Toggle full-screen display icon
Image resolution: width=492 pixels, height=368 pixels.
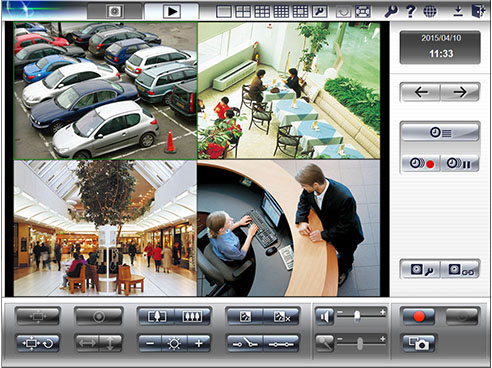coord(363,12)
